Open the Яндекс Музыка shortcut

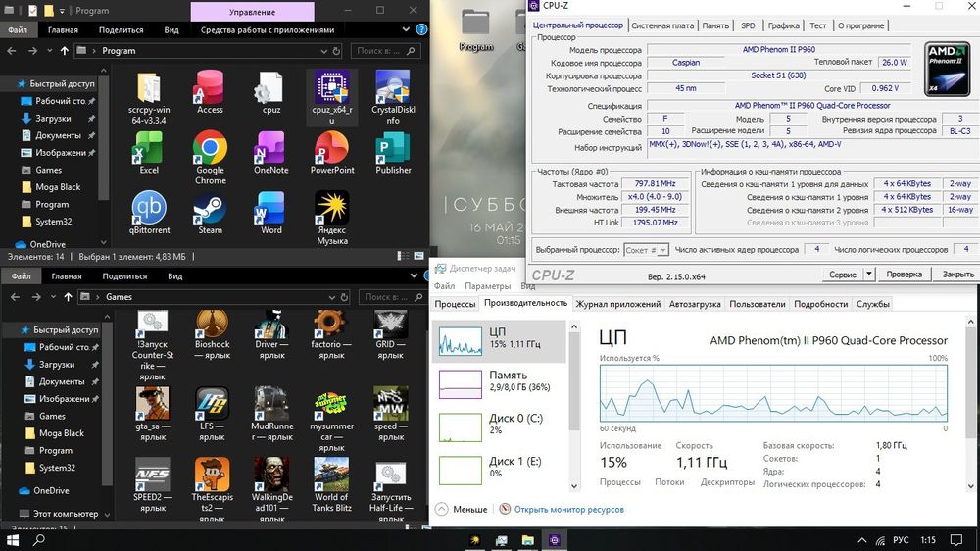pyautogui.click(x=332, y=218)
